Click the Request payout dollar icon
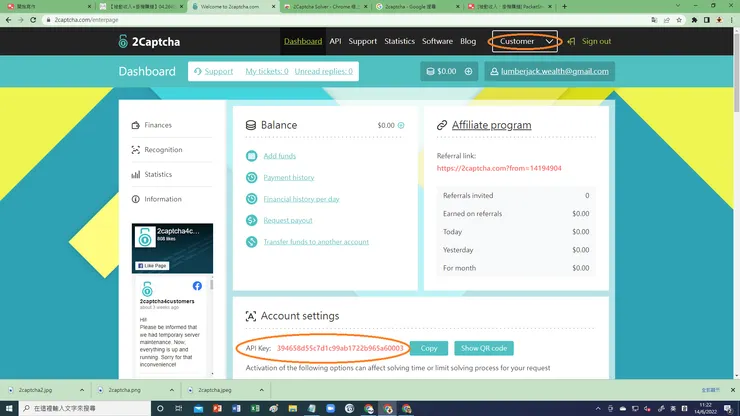The width and height of the screenshot is (740, 416). pyautogui.click(x=252, y=220)
